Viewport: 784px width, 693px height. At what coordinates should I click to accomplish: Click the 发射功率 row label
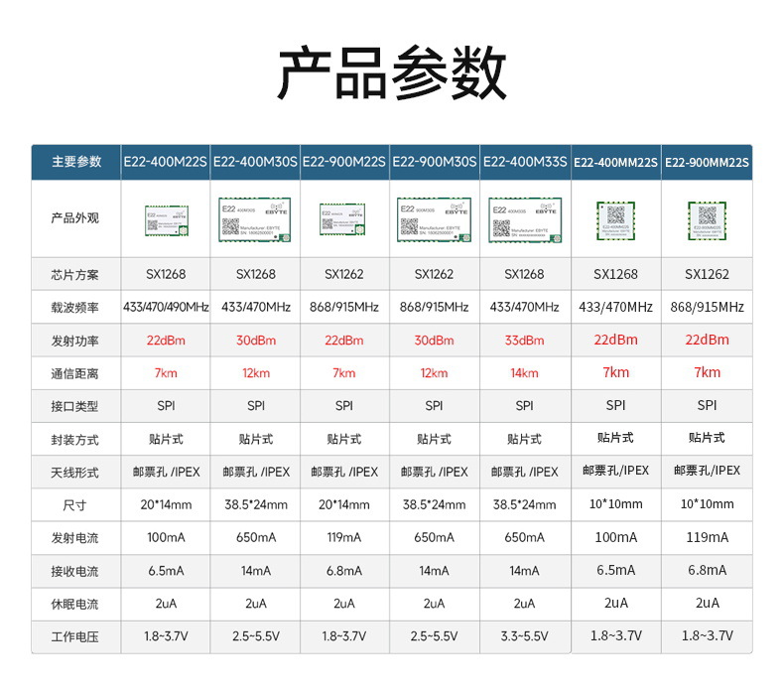point(75,341)
